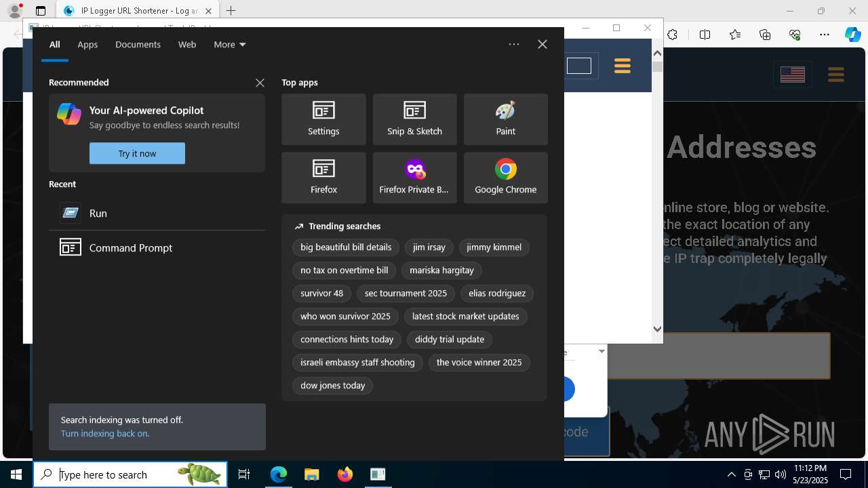Screen dimensions: 868x488
Task: Open File Explorer from taskbar
Action: [x=312, y=474]
